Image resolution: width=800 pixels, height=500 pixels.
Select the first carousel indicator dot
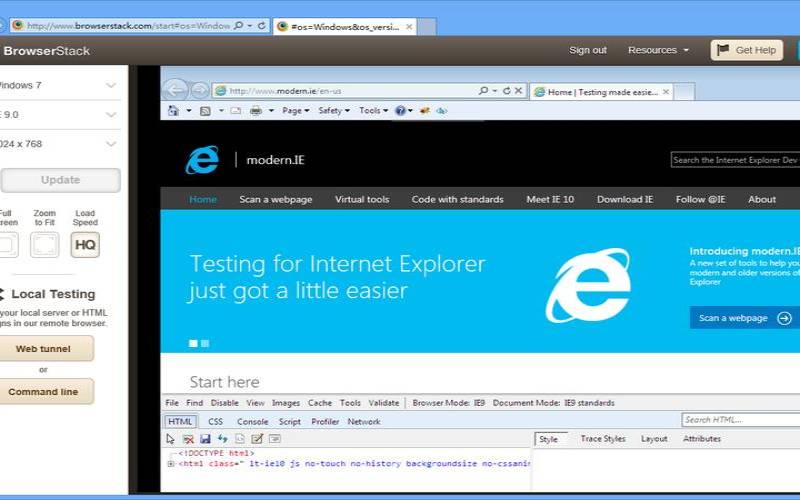[194, 343]
